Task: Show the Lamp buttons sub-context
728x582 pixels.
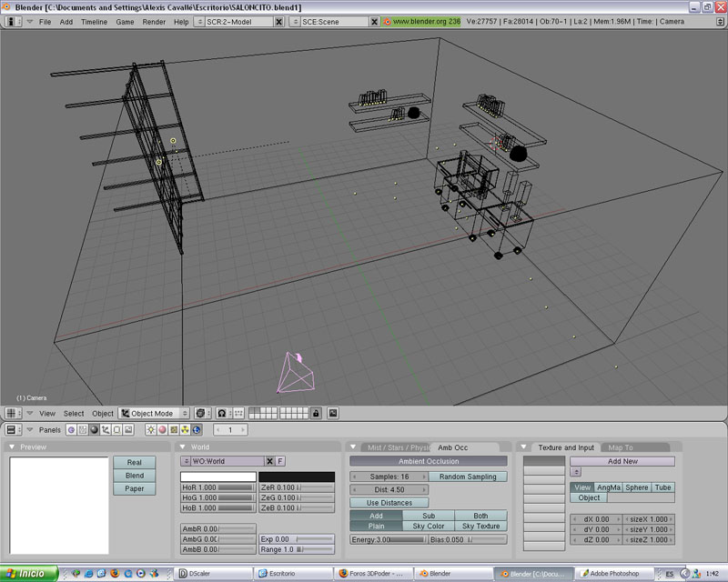Action: 151,430
